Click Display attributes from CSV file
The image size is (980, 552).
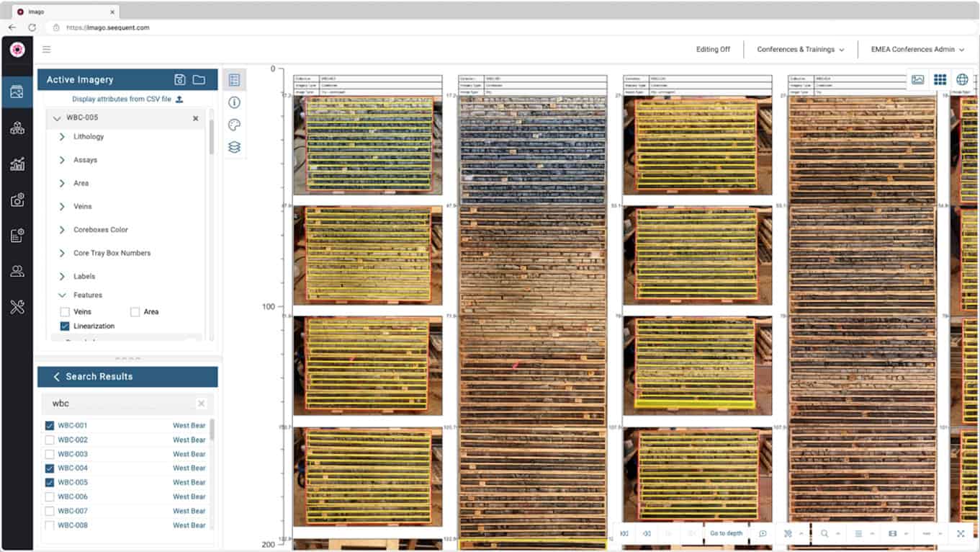(x=122, y=99)
